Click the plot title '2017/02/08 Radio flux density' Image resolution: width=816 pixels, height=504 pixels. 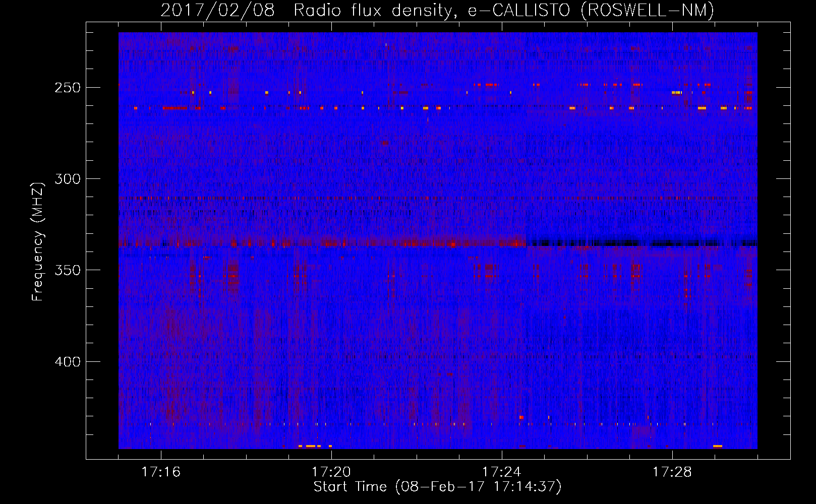(437, 11)
